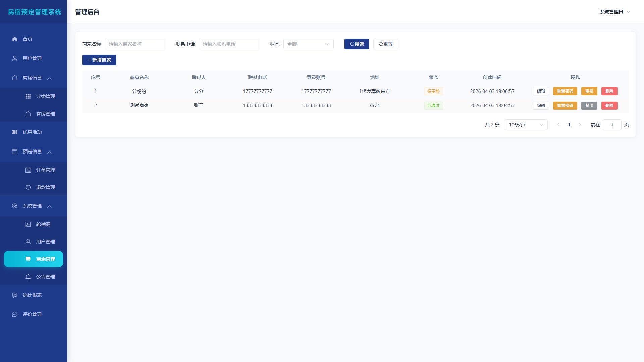
Task: Focus the 商家名称 input field
Action: coord(135,44)
